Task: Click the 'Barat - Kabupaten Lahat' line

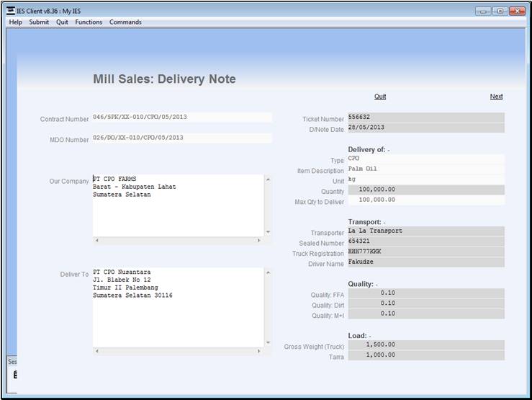Action: (x=135, y=187)
